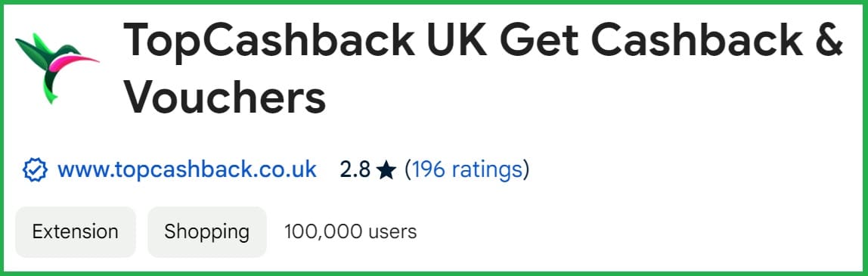Viewport: 868px width, 276px height.
Task: Click the verified publisher badge icon
Action: (x=35, y=170)
